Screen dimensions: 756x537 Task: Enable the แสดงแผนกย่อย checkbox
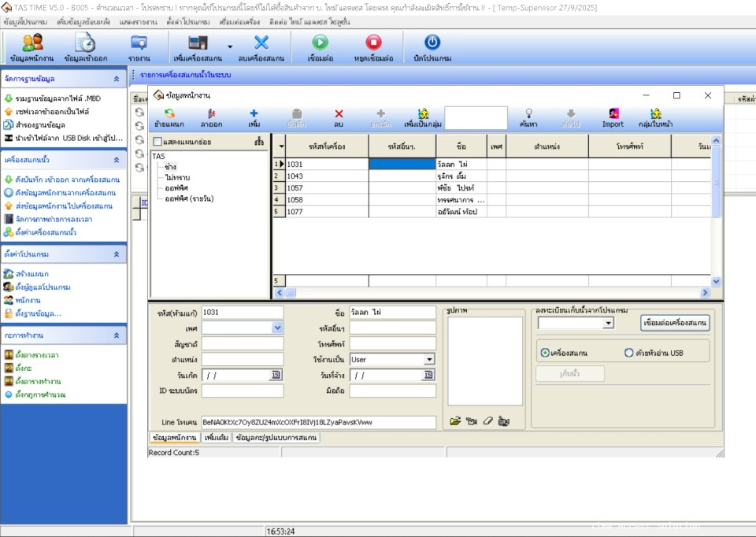[157, 142]
